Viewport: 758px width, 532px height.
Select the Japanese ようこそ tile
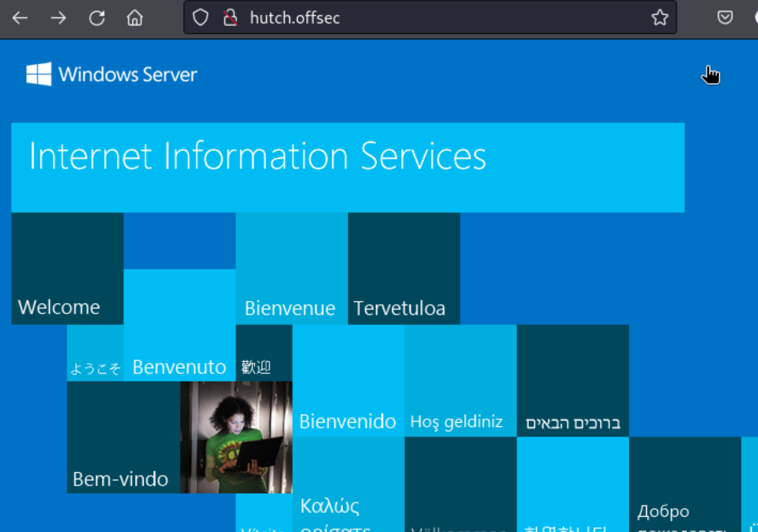click(x=95, y=353)
